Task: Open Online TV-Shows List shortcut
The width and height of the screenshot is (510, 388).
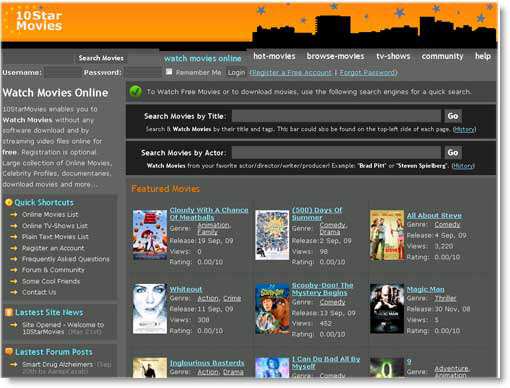Action: click(55, 226)
